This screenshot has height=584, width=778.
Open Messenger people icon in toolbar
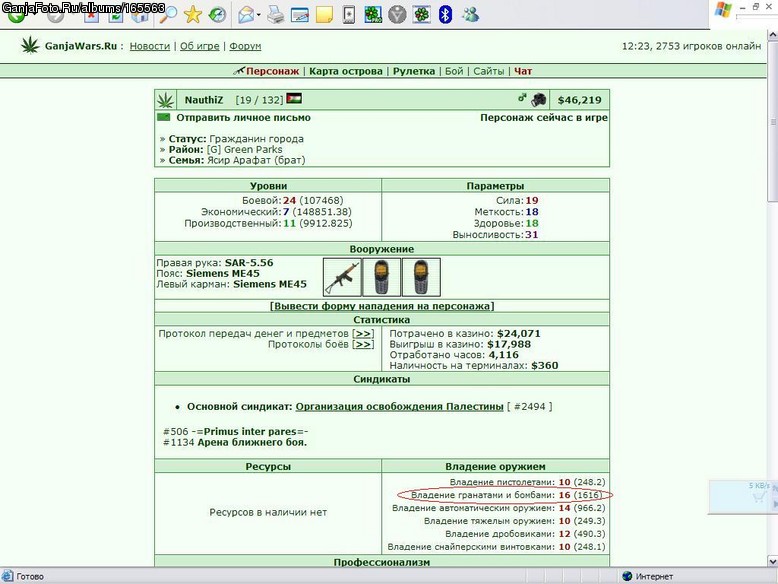[x=470, y=14]
